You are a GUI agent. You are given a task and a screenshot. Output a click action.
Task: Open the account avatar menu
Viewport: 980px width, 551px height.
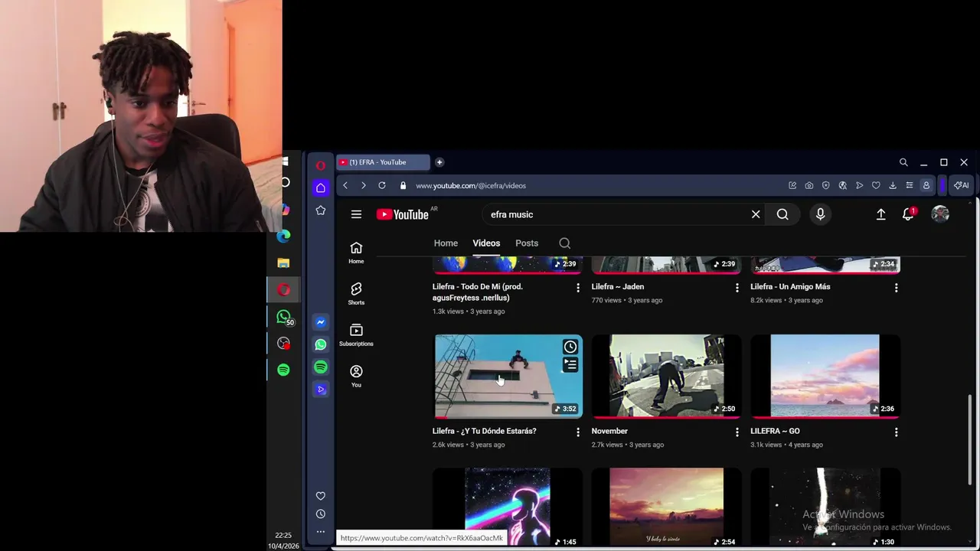[940, 214]
